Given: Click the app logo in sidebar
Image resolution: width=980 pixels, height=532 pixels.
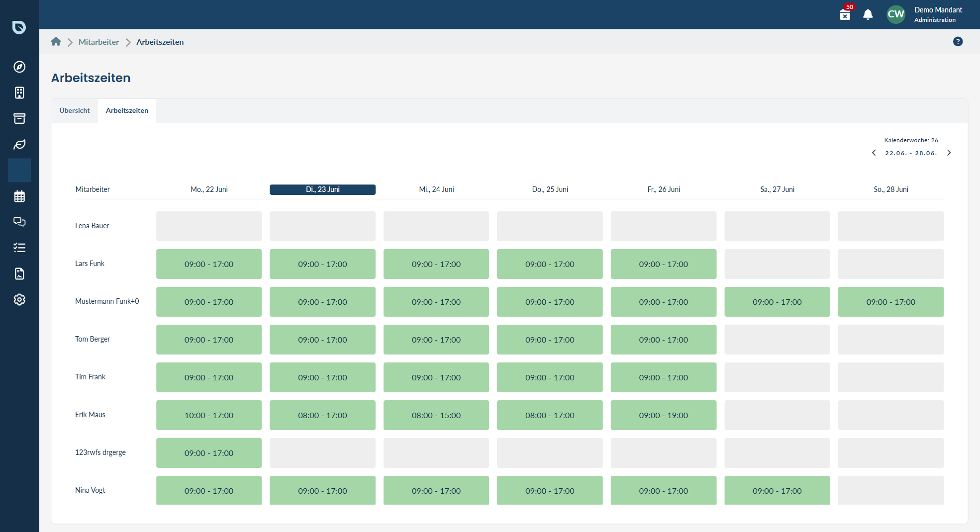Looking at the screenshot, I should pyautogui.click(x=19, y=27).
